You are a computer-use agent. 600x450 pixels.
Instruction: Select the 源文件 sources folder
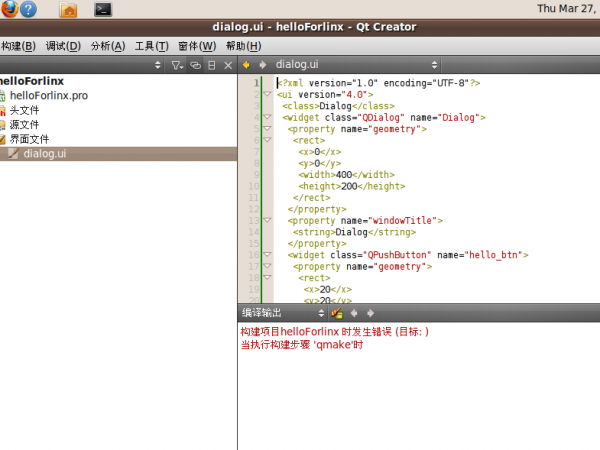pos(23,124)
